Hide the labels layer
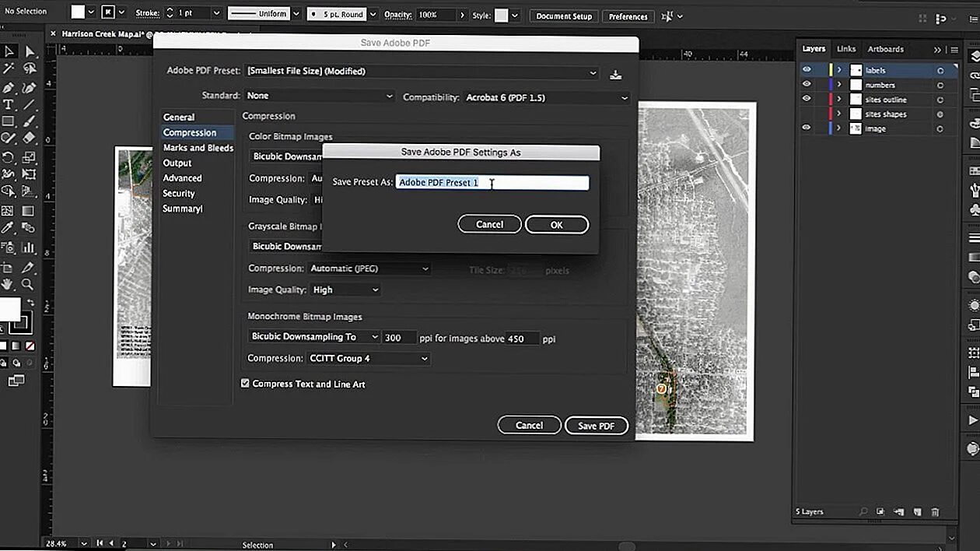 (x=807, y=70)
